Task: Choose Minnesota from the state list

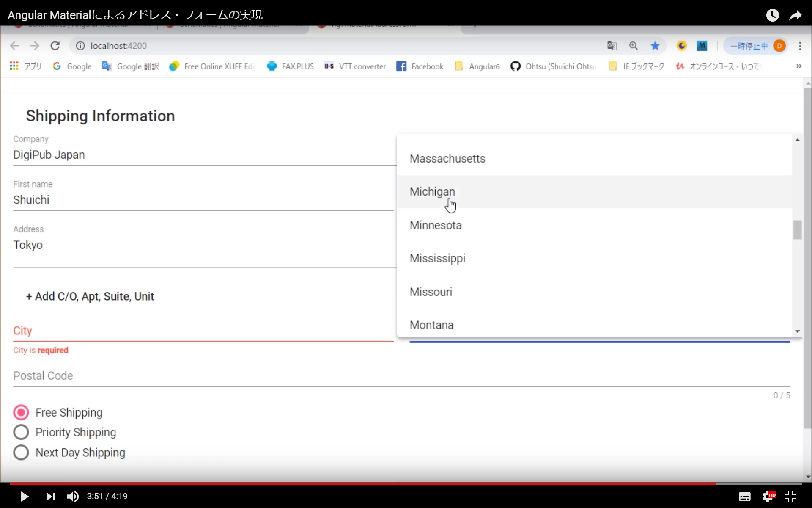Action: pyautogui.click(x=436, y=225)
